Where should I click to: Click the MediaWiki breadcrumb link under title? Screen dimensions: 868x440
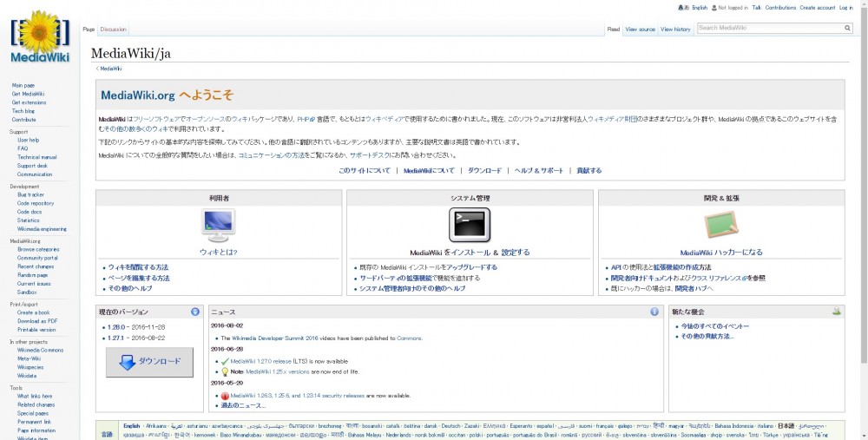point(111,69)
